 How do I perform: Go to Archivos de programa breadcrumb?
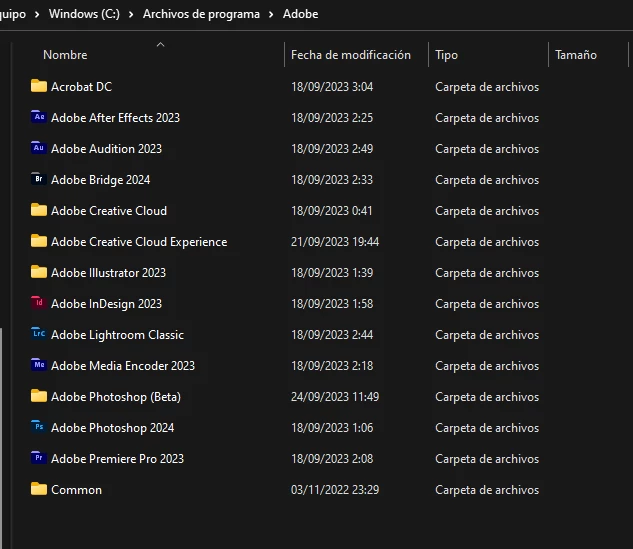pyautogui.click(x=201, y=14)
